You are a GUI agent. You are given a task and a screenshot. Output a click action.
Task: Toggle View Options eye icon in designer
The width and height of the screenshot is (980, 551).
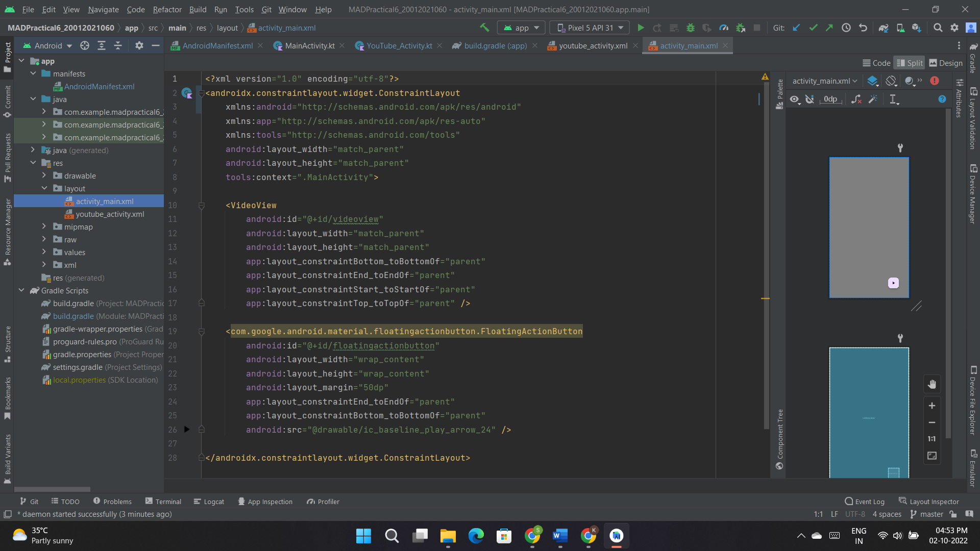click(795, 99)
